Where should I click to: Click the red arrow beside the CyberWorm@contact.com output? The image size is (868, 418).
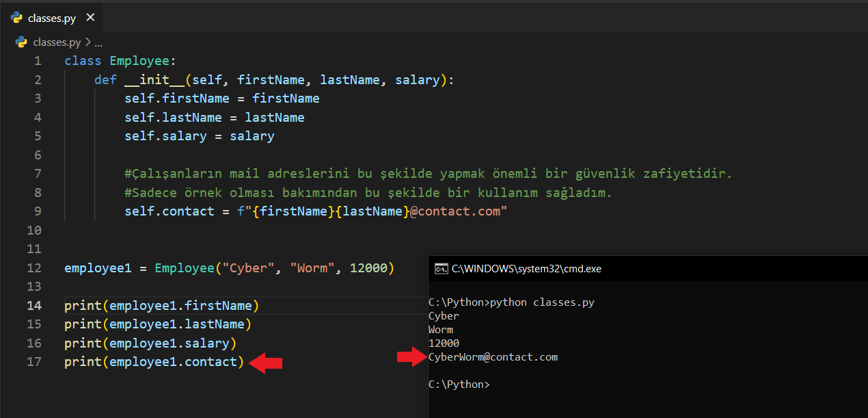pyautogui.click(x=411, y=357)
